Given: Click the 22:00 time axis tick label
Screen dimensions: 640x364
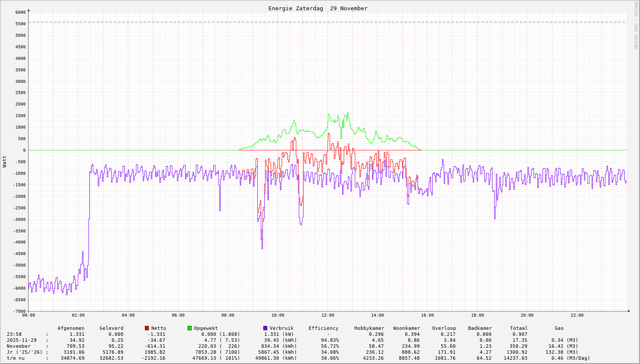Looking at the screenshot, I should 577,315.
